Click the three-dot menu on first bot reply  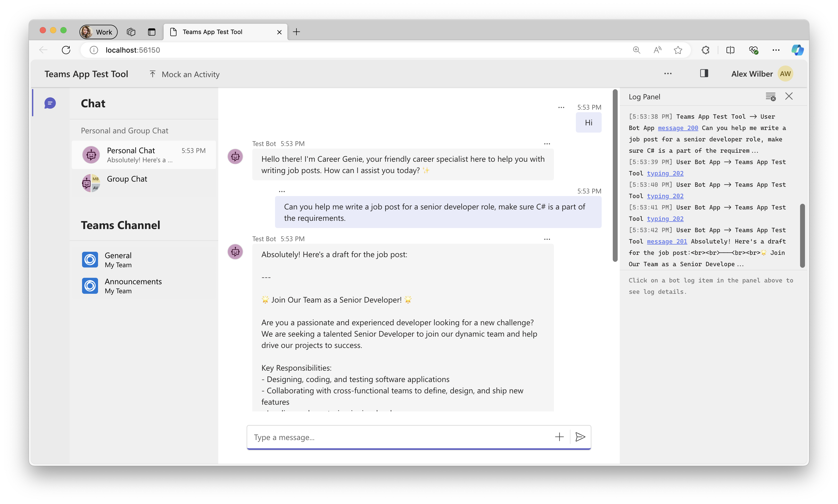point(547,143)
